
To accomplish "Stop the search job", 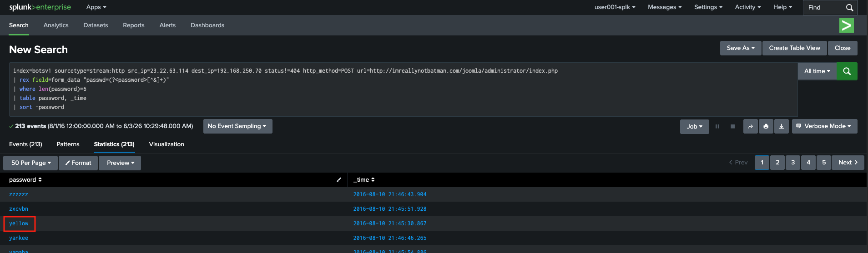I will point(732,127).
